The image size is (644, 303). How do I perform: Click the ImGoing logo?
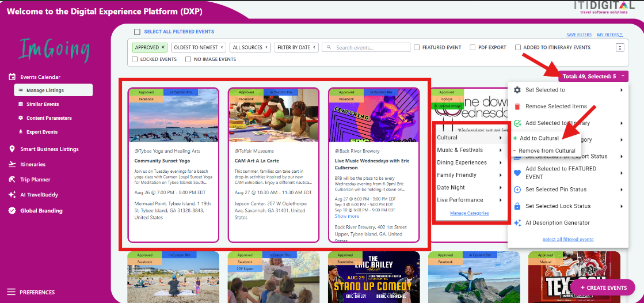55,51
